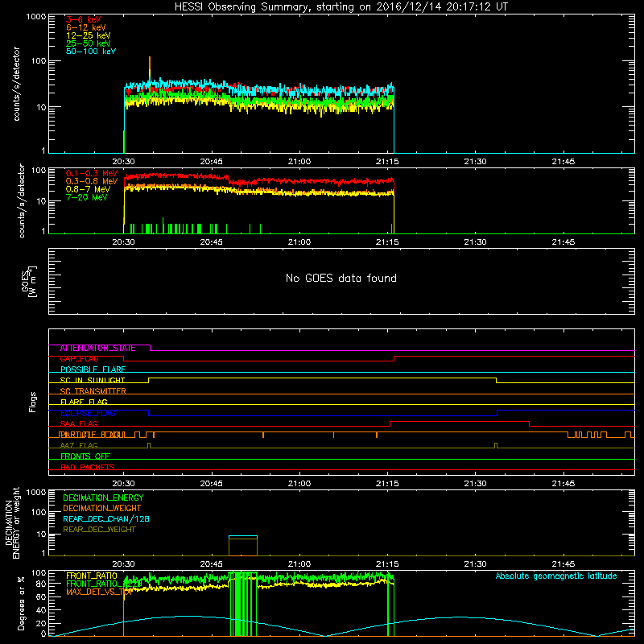This screenshot has width=644, height=644.
Task: Select the SC_IN_SUNLIGHT flag label
Action: [93, 380]
